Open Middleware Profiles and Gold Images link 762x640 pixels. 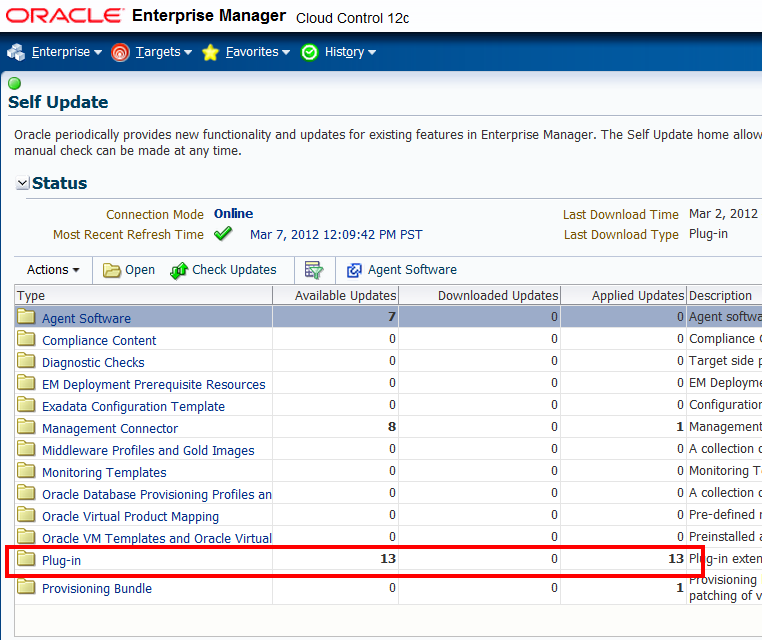point(148,450)
